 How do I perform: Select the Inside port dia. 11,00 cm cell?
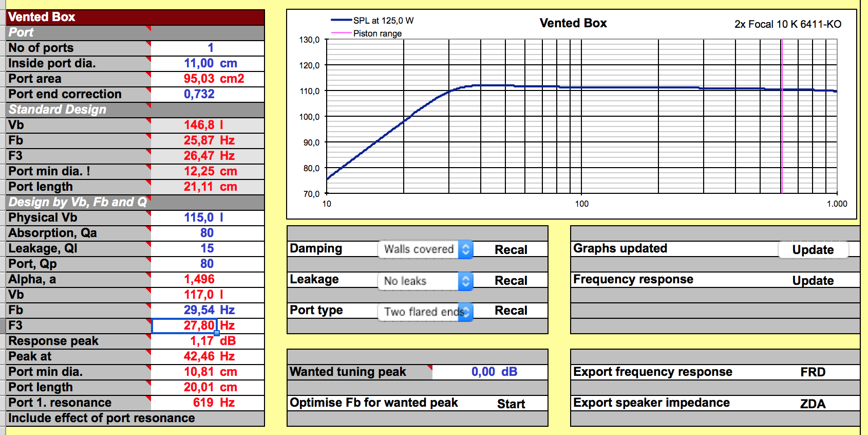(x=207, y=63)
